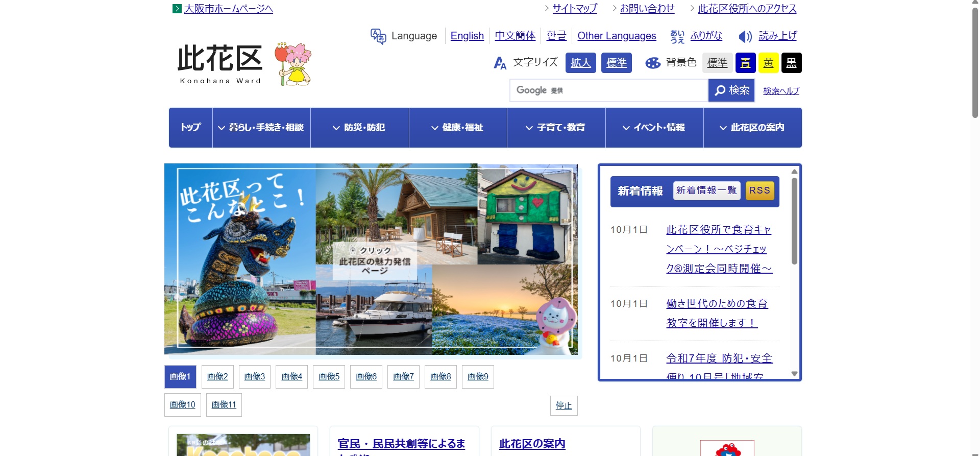Open the 新着情報一覧 button
This screenshot has width=980, height=456.
click(x=707, y=190)
